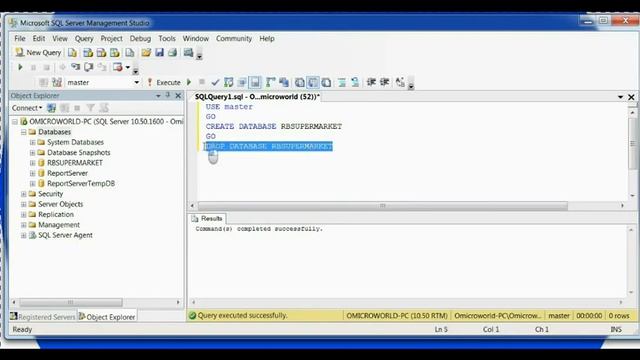Click the Execute button
The width and height of the screenshot is (640, 360).
tap(164, 82)
